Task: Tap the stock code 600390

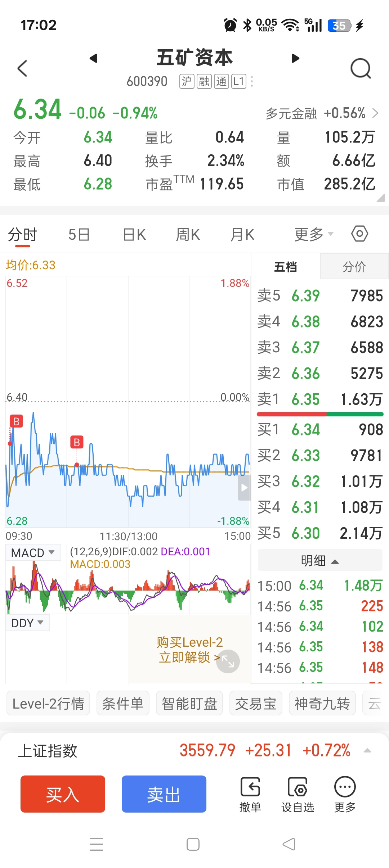Action: pyautogui.click(x=147, y=81)
